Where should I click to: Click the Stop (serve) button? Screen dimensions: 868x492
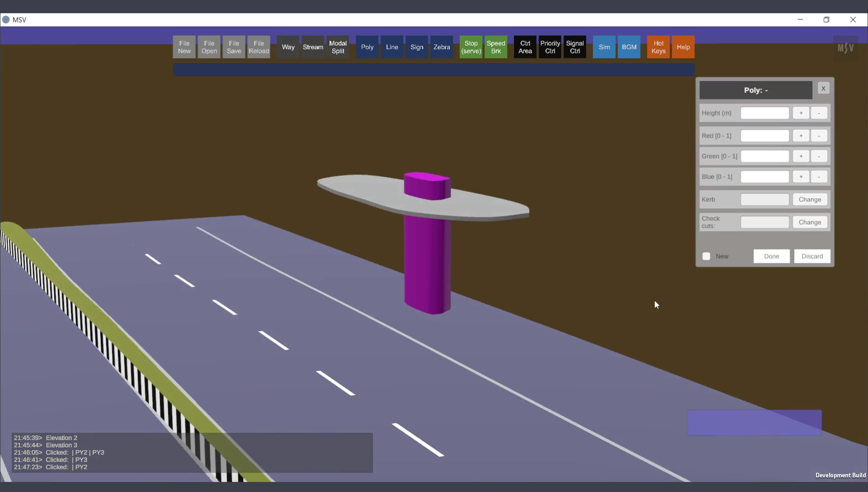click(x=471, y=47)
